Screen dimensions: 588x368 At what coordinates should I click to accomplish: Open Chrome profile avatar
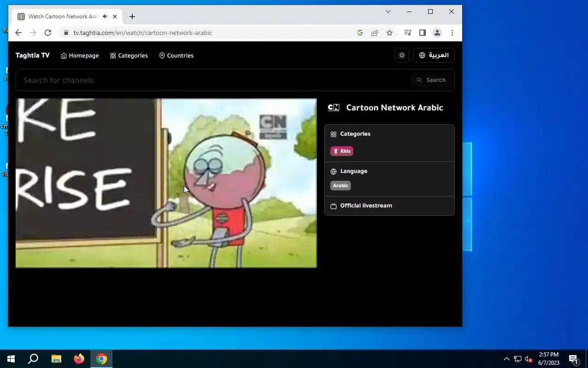click(437, 33)
